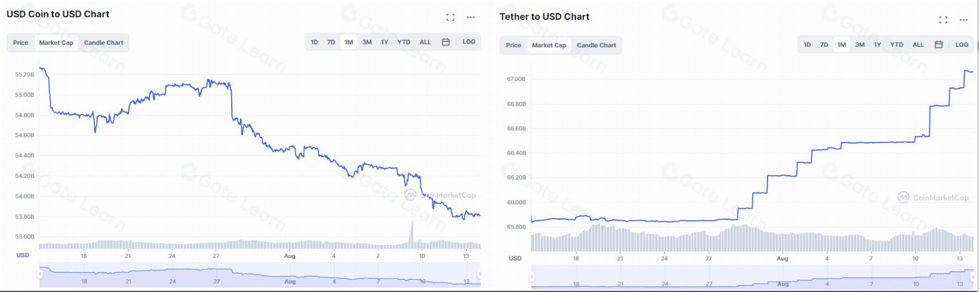
Task: Set USD Coin chart range to 7D
Action: tap(331, 42)
